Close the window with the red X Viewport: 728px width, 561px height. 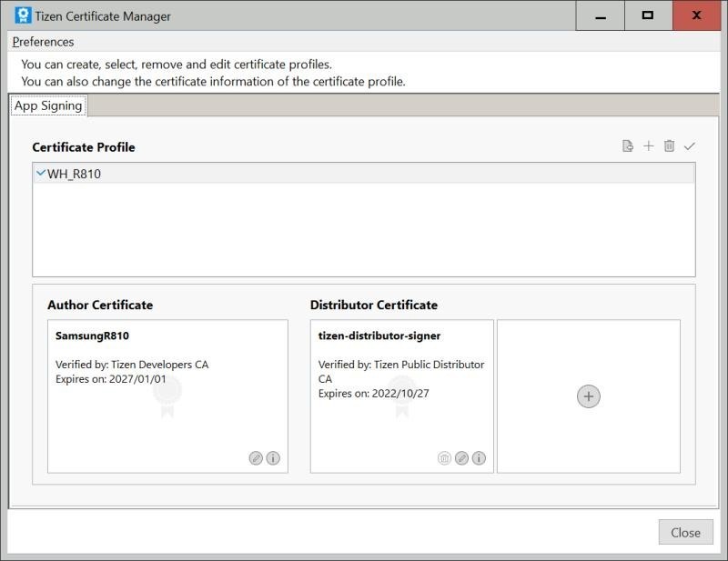tap(696, 15)
